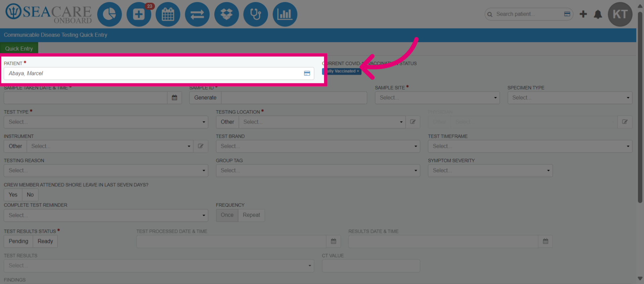The width and height of the screenshot is (644, 284).
Task: Open the calendar icon in top navigation
Action: (168, 14)
